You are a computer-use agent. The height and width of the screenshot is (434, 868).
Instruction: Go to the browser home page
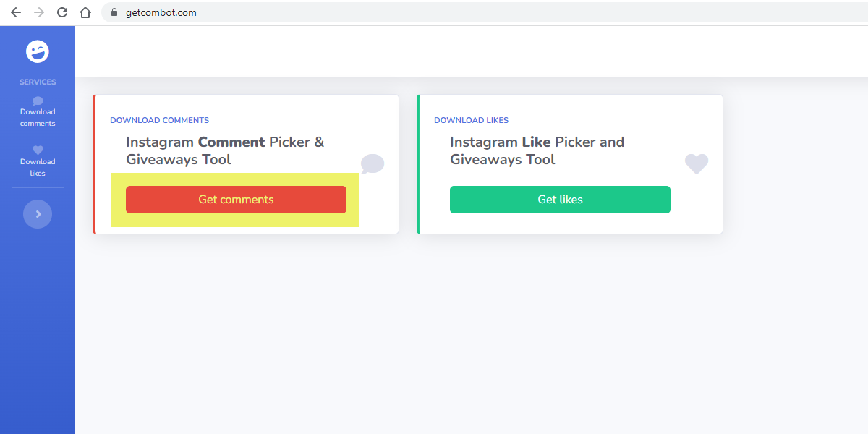pyautogui.click(x=85, y=12)
